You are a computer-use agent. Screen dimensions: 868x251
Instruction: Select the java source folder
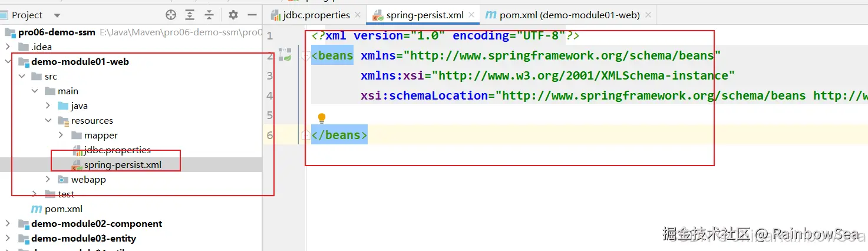click(80, 106)
